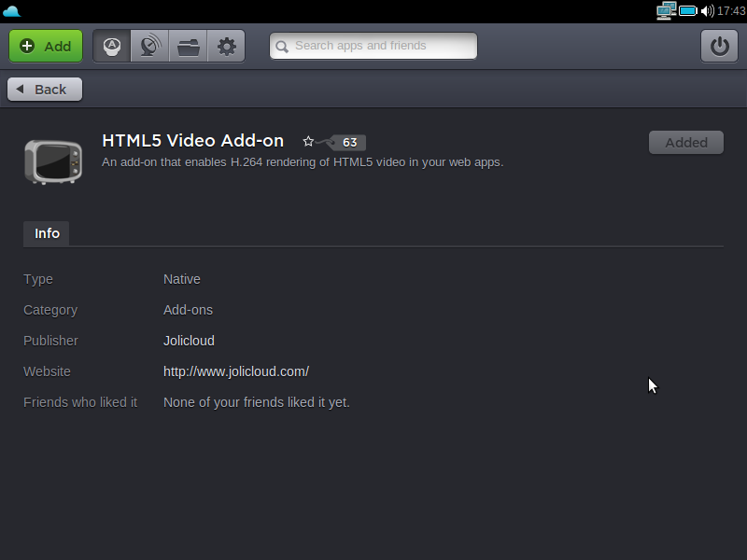Click the battery status icon
Image resolution: width=747 pixels, height=560 pixels.
688,11
